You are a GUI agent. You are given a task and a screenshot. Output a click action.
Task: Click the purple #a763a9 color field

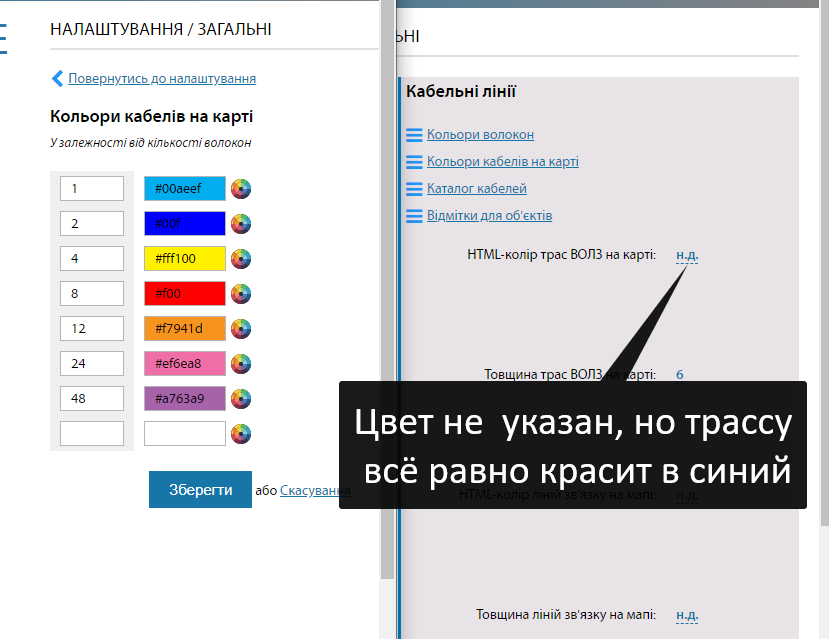(185, 399)
